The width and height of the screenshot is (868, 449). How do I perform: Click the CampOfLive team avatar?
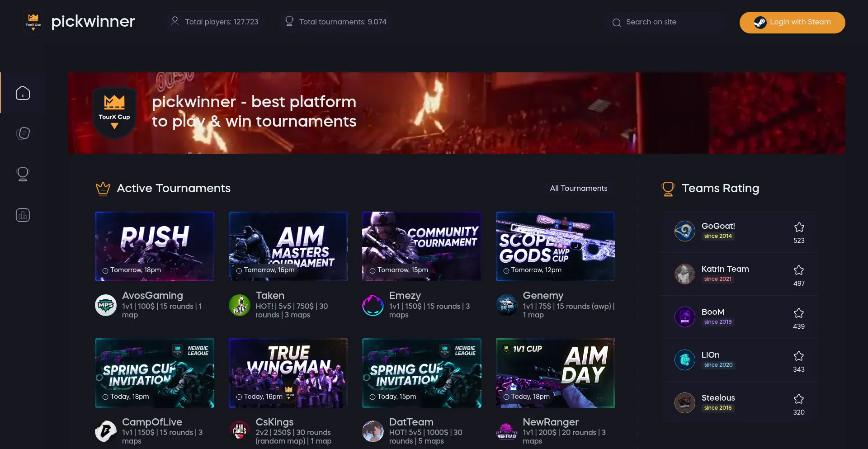pyautogui.click(x=106, y=431)
